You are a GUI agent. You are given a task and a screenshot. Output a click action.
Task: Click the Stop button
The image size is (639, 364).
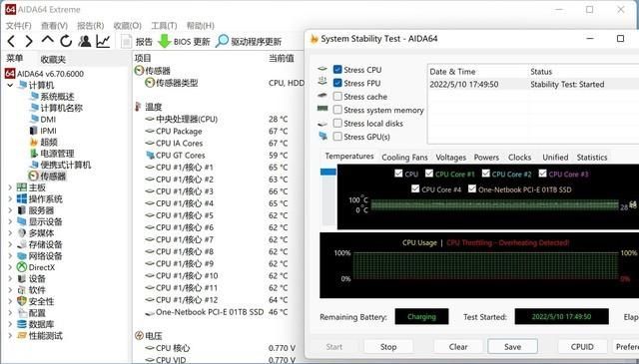(388, 347)
